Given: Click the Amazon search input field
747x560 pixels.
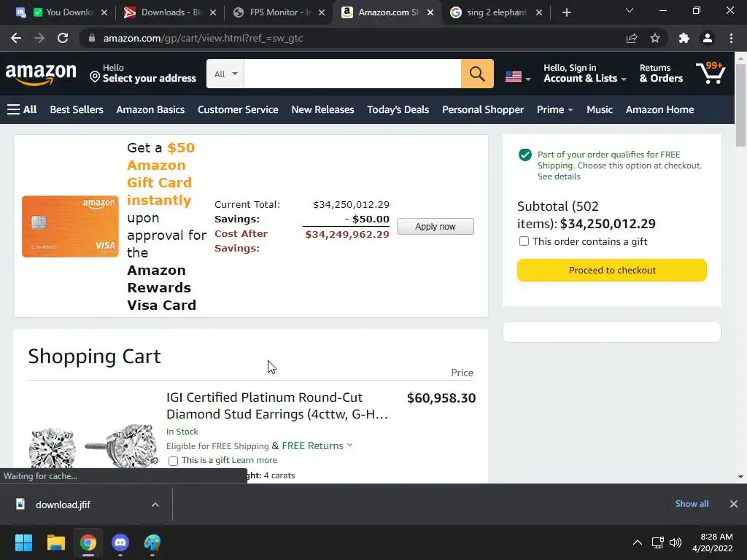Looking at the screenshot, I should click(352, 74).
